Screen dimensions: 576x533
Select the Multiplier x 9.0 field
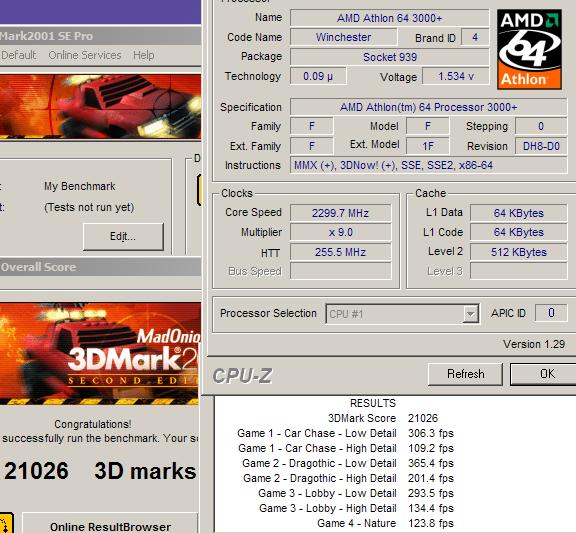pos(340,232)
